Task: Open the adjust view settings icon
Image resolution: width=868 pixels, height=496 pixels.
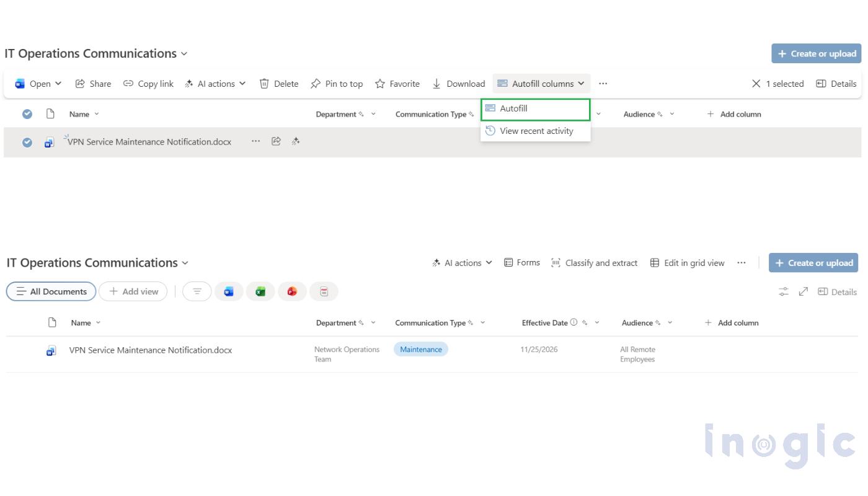Action: point(783,291)
